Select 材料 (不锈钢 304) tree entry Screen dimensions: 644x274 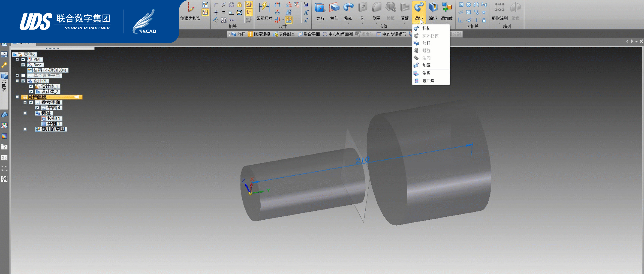click(x=48, y=70)
